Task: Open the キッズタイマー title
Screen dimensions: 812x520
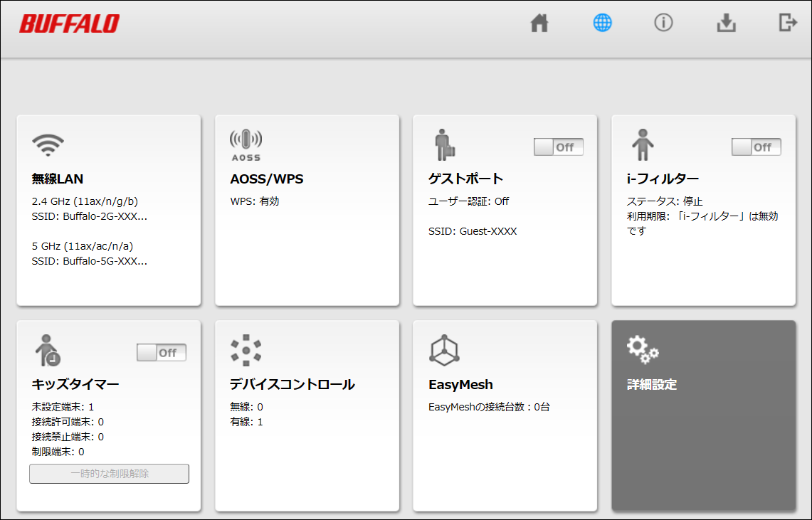Action: (75, 384)
